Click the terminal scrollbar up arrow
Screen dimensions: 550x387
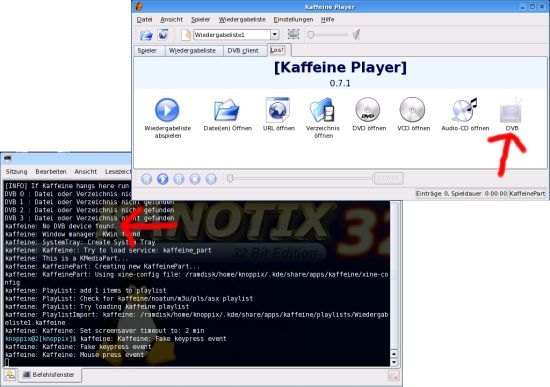pyautogui.click(x=394, y=354)
